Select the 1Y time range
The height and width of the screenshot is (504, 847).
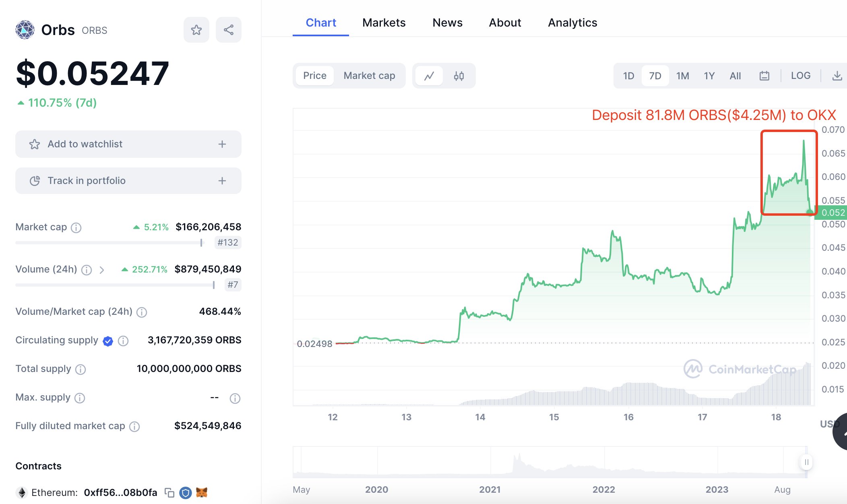[x=709, y=76]
